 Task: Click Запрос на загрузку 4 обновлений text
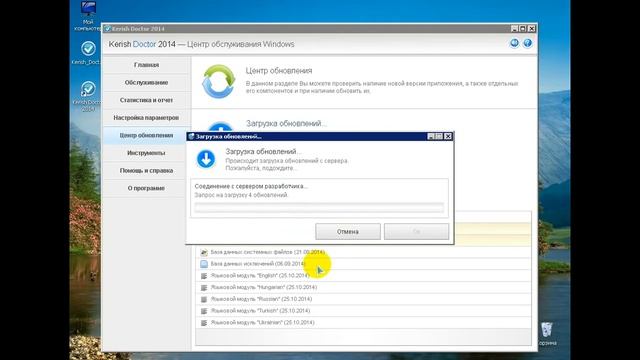pos(241,195)
